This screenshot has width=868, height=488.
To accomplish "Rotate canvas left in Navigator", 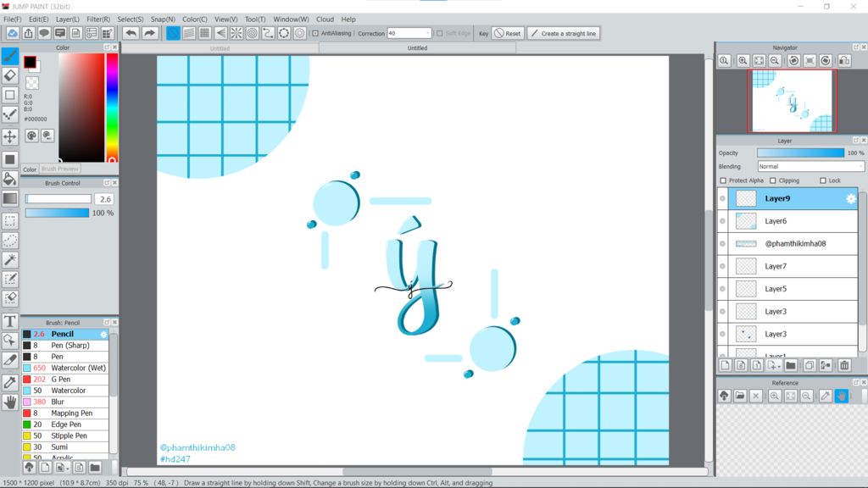I will pyautogui.click(x=793, y=61).
